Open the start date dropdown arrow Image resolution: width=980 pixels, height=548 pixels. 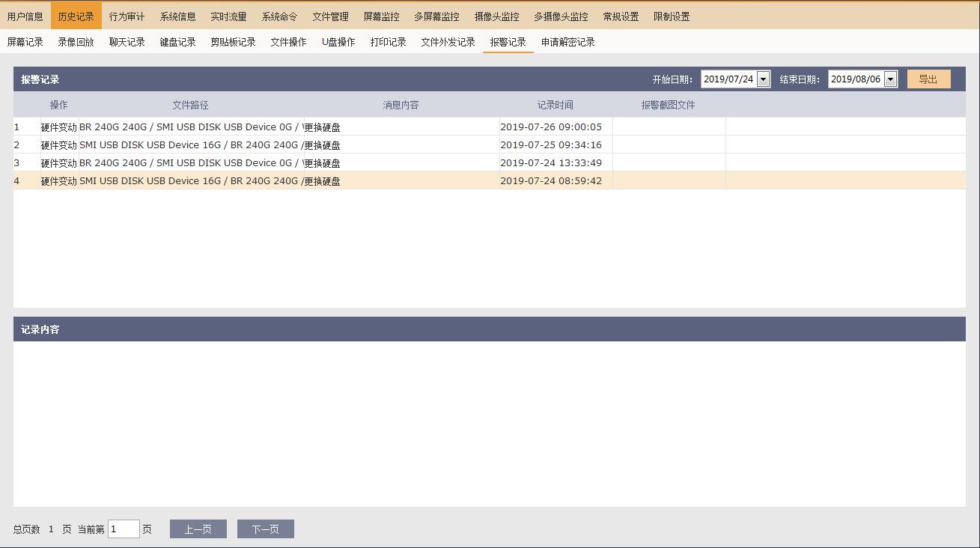763,79
